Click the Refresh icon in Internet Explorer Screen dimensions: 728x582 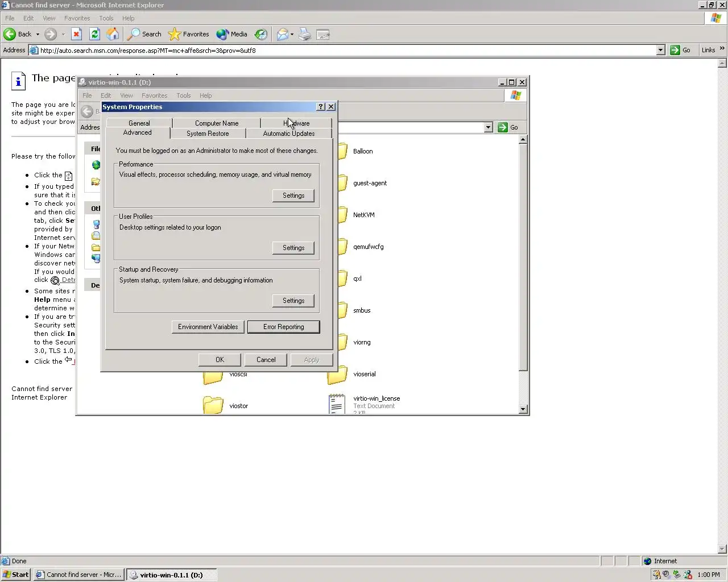94,34
